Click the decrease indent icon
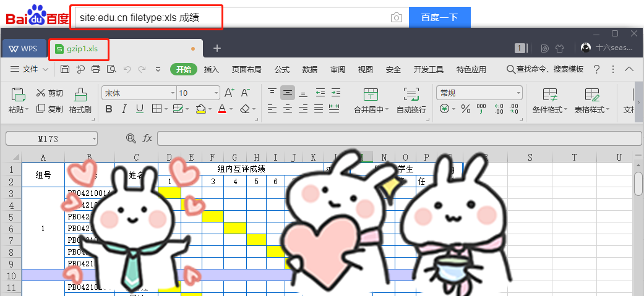 (320, 92)
